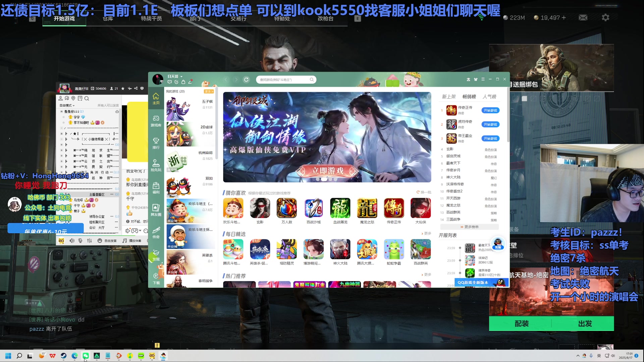Click the search icon in YY channel panel

click(x=87, y=98)
